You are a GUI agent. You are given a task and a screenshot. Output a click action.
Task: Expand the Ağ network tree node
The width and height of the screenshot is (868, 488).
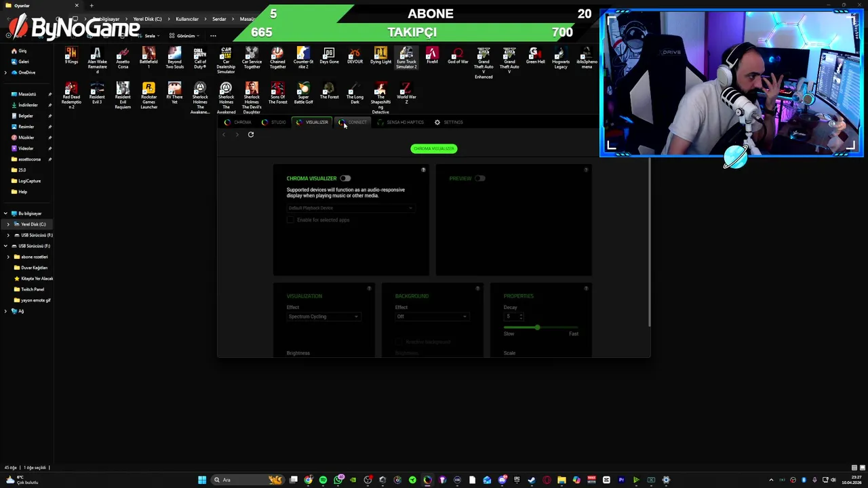pos(6,311)
